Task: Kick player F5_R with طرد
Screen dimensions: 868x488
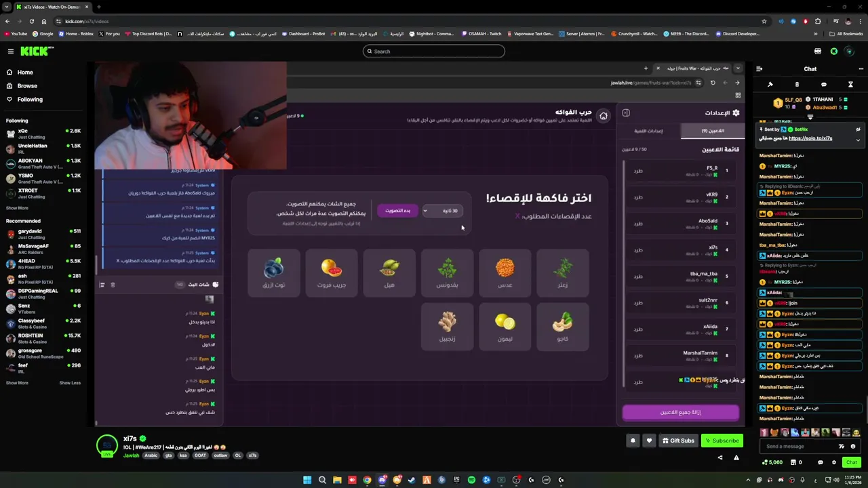Action: (638, 171)
